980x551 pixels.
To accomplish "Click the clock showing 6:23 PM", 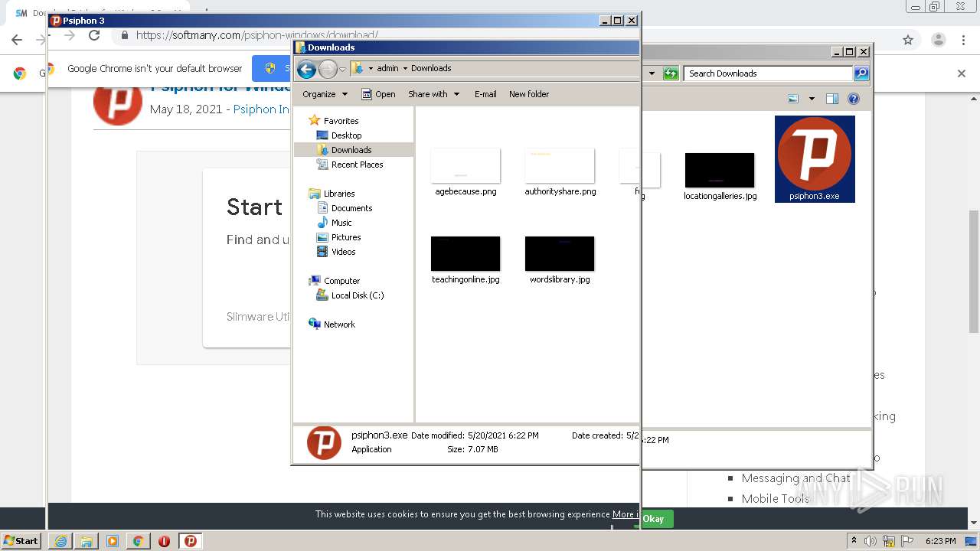I will click(940, 541).
